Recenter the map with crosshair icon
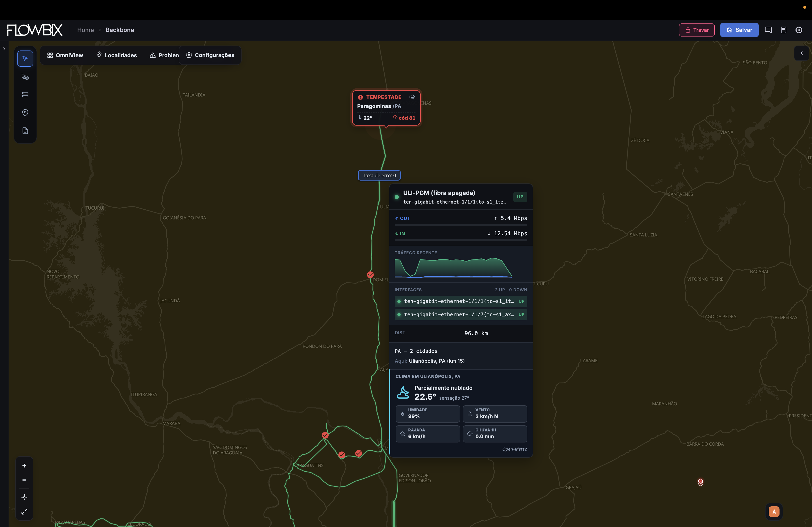The height and width of the screenshot is (527, 812). pyautogui.click(x=24, y=497)
